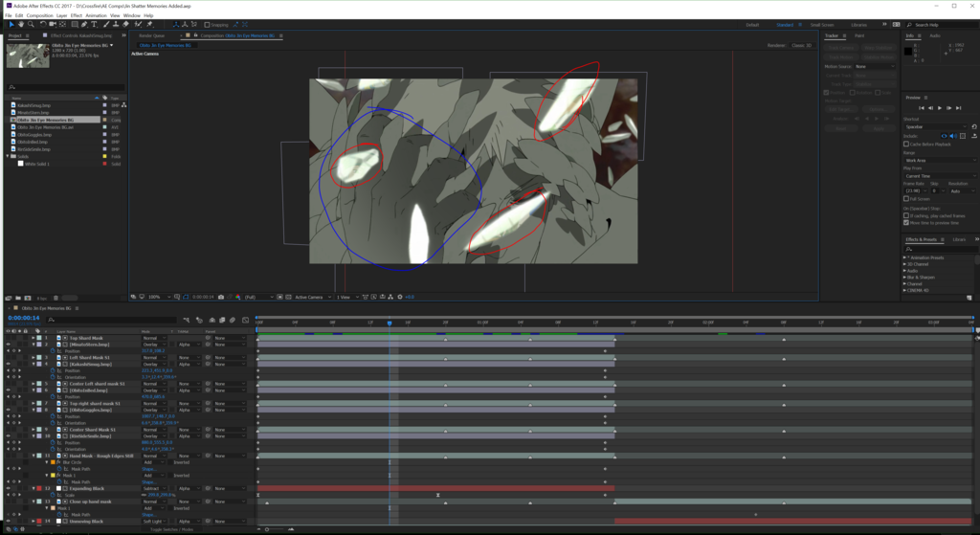Expand the Animation Presets category
The image size is (980, 535).
point(904,257)
